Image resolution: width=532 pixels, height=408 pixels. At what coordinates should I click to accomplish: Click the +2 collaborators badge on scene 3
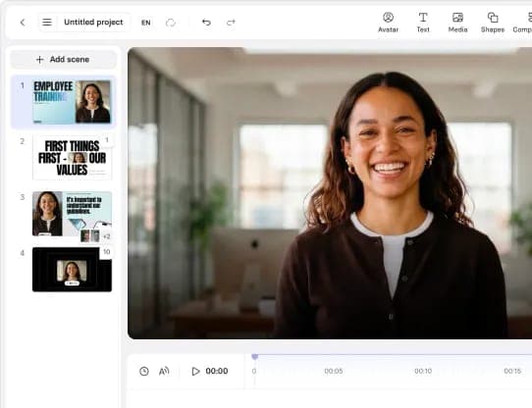pos(106,236)
